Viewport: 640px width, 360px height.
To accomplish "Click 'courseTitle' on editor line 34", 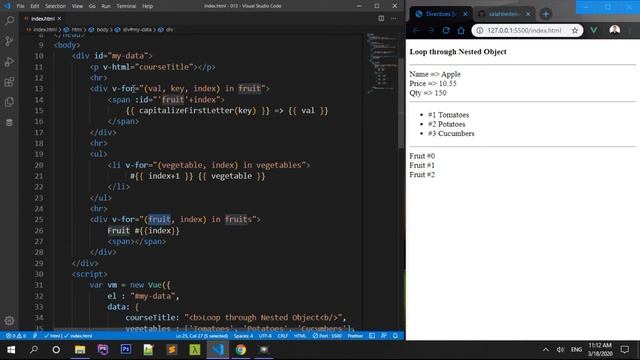I will (x=150, y=318).
